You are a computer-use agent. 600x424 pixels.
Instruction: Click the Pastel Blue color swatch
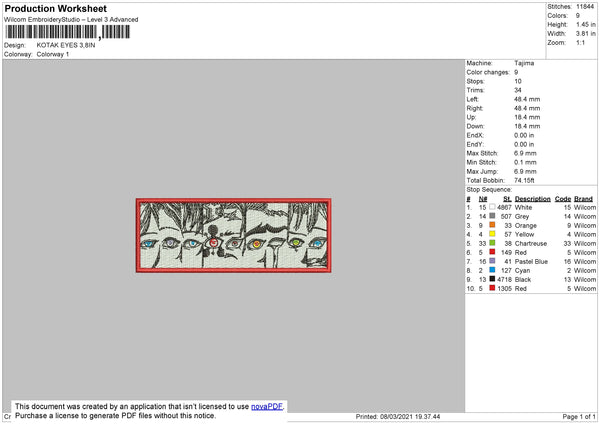point(492,261)
